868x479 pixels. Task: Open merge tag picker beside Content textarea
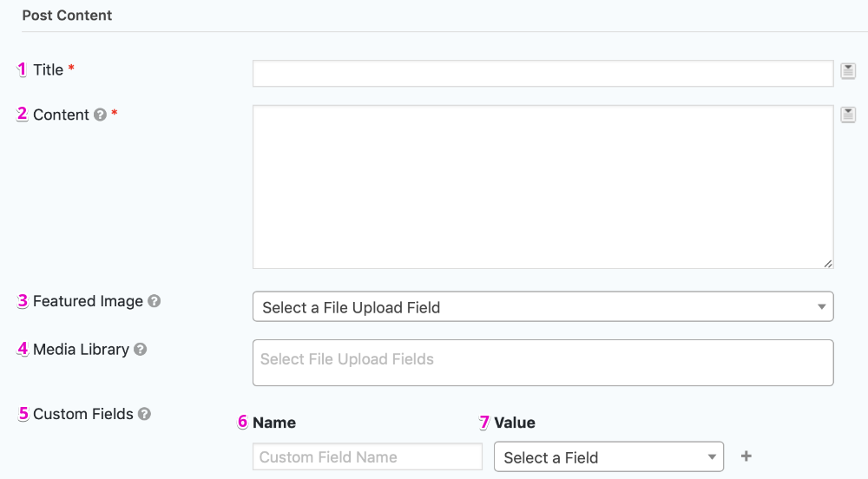tap(848, 115)
